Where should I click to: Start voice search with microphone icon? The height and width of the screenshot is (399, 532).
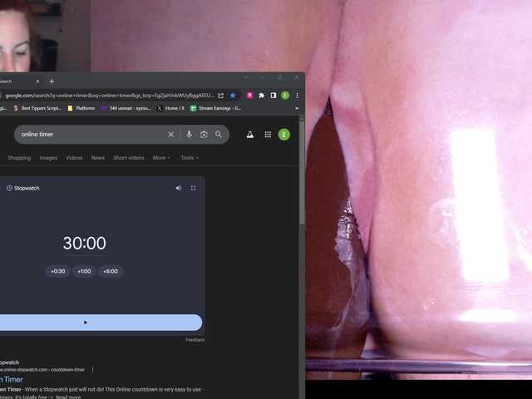pos(189,135)
